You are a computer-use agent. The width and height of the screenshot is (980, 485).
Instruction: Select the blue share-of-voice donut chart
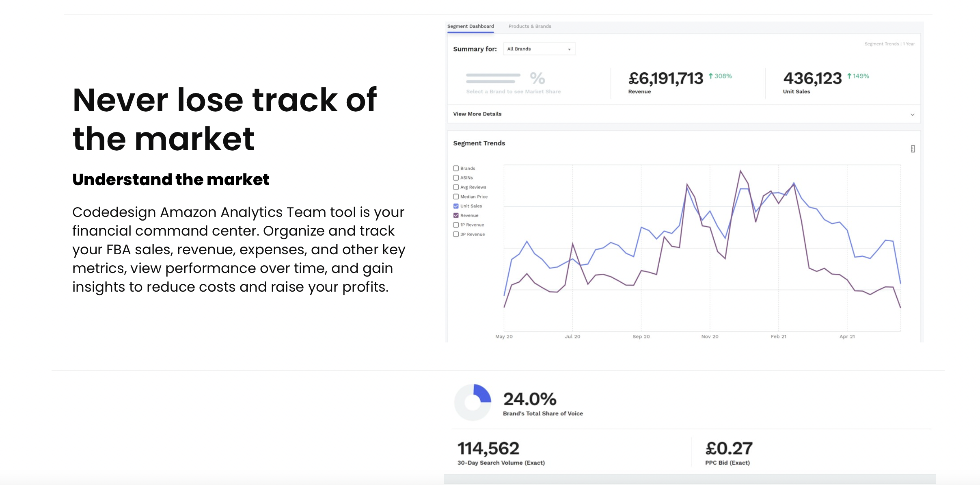click(473, 402)
